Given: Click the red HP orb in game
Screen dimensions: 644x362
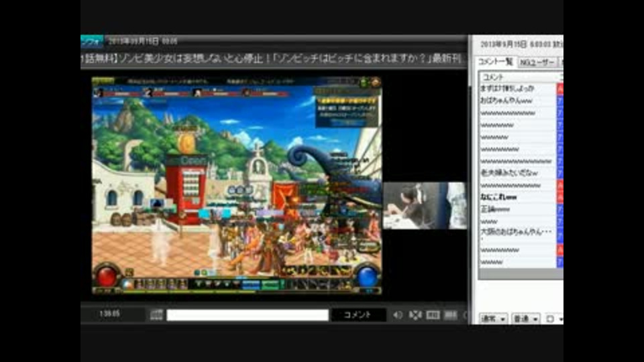Looking at the screenshot, I should tap(107, 276).
